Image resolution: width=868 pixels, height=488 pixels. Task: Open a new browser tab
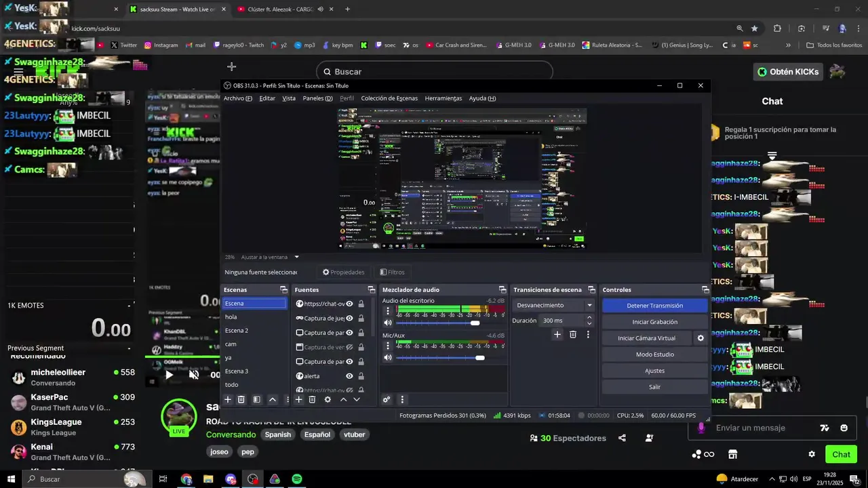point(347,9)
